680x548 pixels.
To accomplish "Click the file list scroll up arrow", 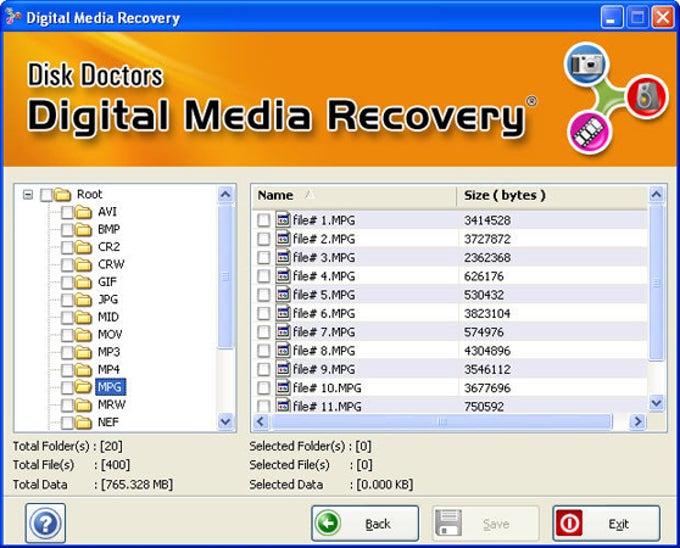I will 657,195.
